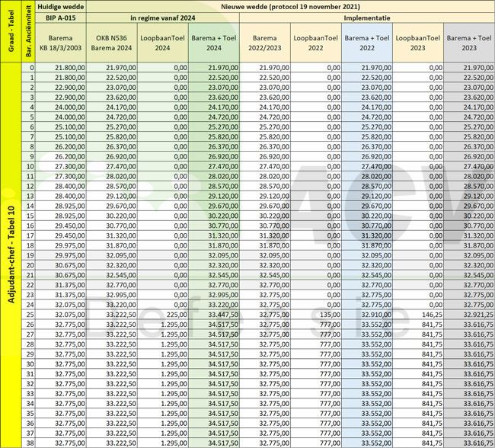495x448 pixels.
Task: Click the 225,00 cell in row 25
Action: 163,315
